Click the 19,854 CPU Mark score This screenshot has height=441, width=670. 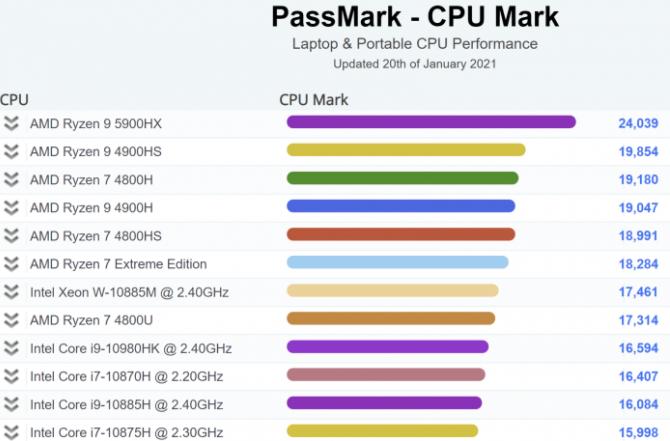pyautogui.click(x=638, y=151)
